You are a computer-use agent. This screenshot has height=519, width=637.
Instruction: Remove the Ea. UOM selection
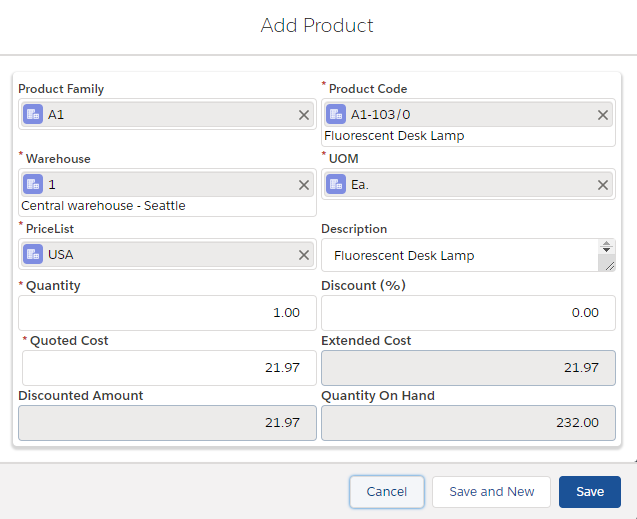(603, 185)
